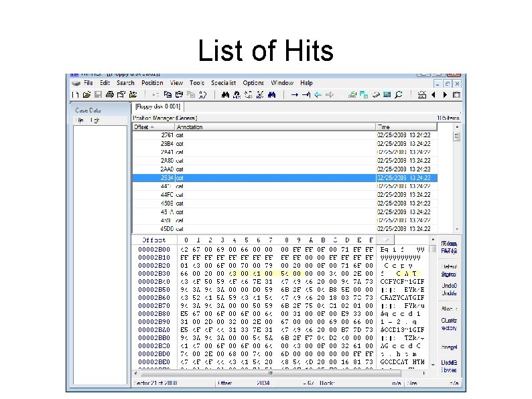Click the blue Back arrow icon
Screen dimensions: 532x399
[x=318, y=94]
